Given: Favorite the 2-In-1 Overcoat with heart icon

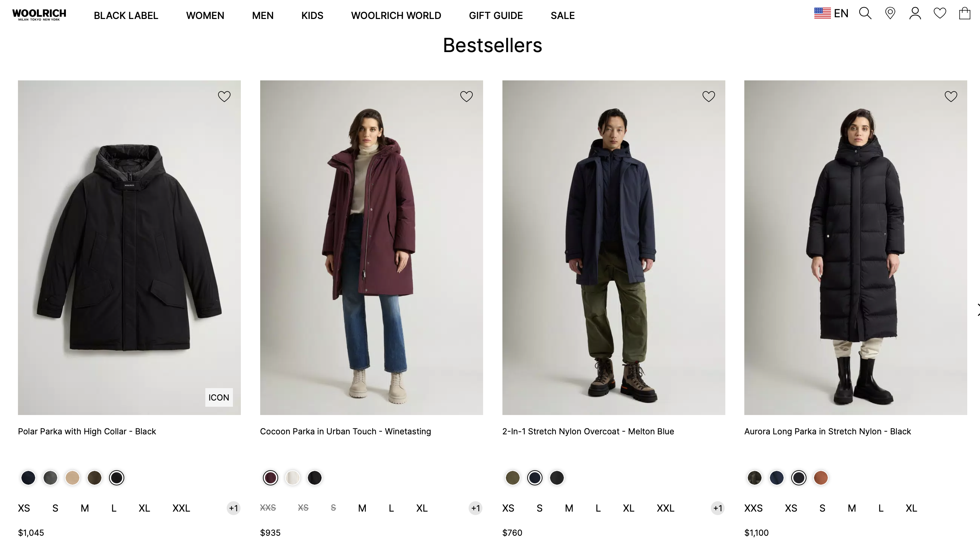Looking at the screenshot, I should (x=708, y=96).
